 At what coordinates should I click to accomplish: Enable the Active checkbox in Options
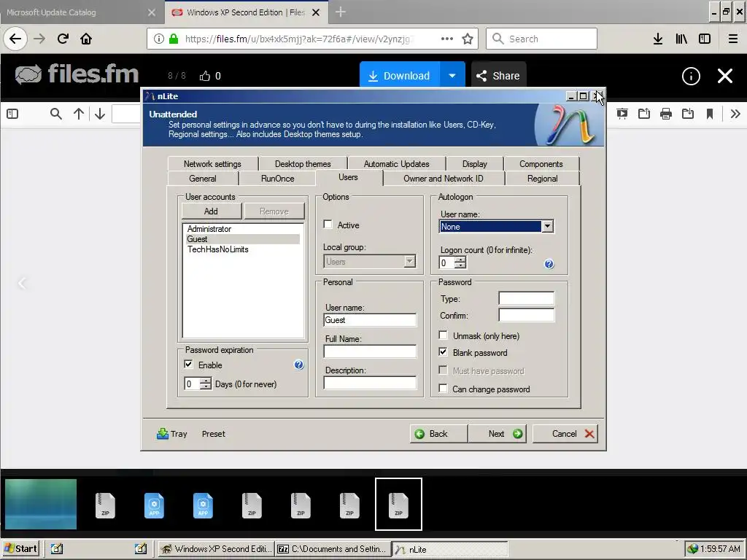pyautogui.click(x=328, y=225)
